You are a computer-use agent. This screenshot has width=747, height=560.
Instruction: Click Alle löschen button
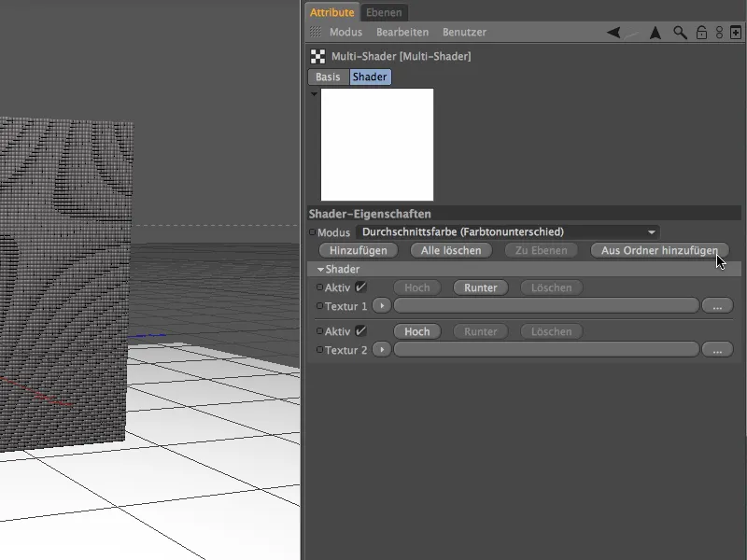coord(451,250)
